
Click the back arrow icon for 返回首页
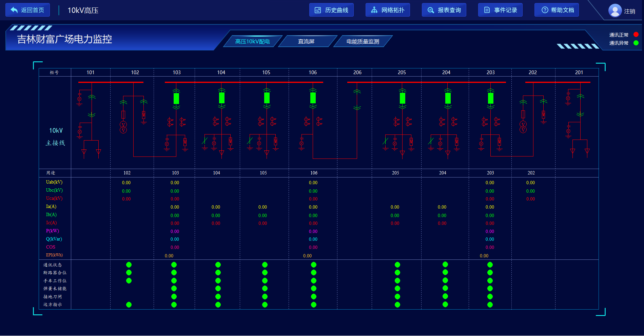[x=14, y=10]
